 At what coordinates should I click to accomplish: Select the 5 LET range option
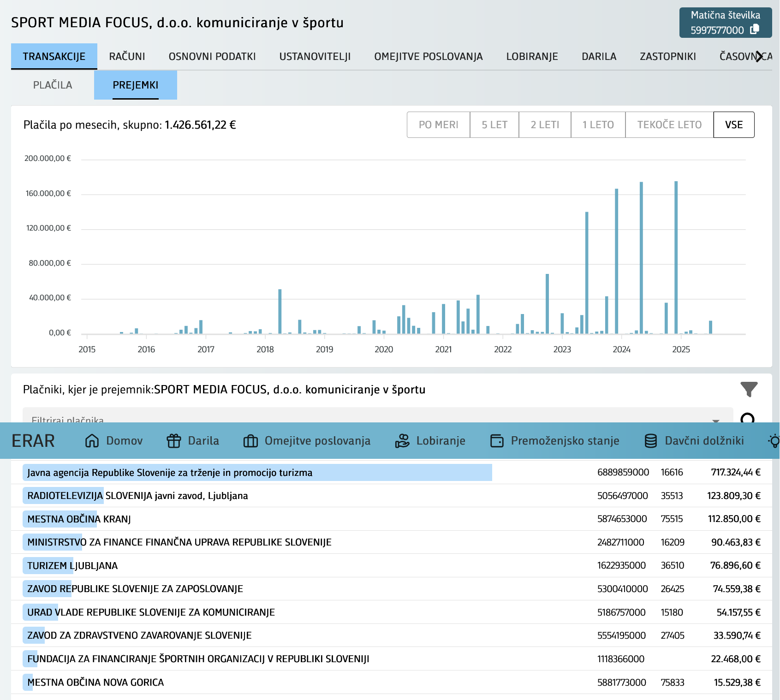point(494,125)
